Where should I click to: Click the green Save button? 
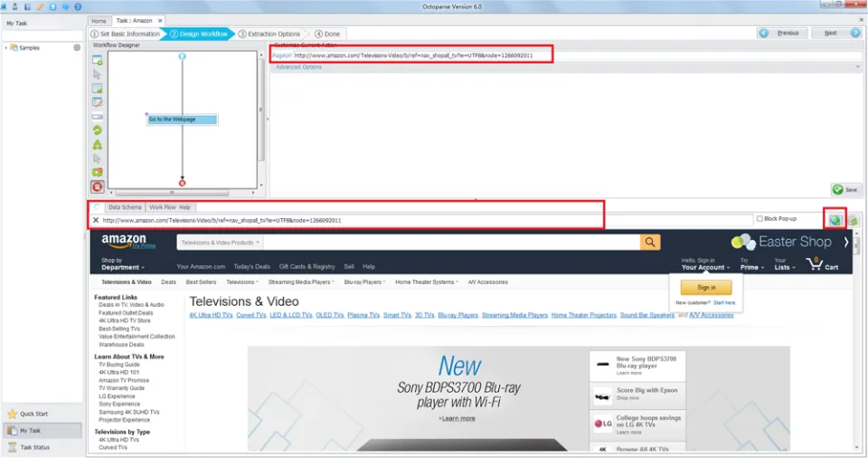point(846,190)
